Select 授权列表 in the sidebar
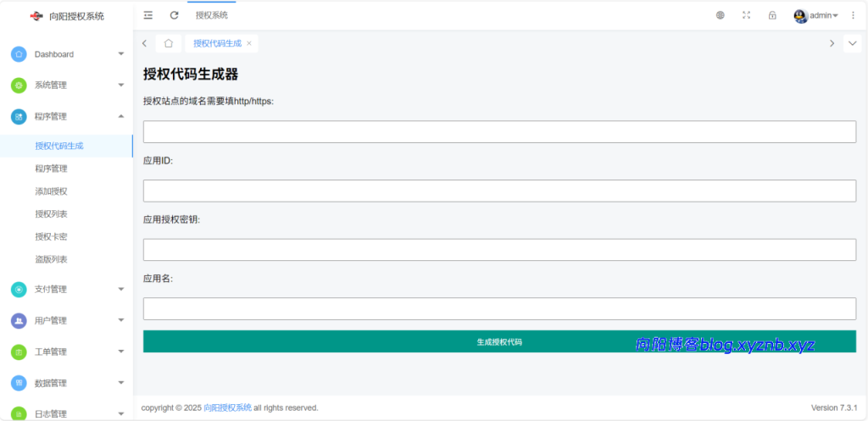The image size is (868, 421). tap(51, 214)
